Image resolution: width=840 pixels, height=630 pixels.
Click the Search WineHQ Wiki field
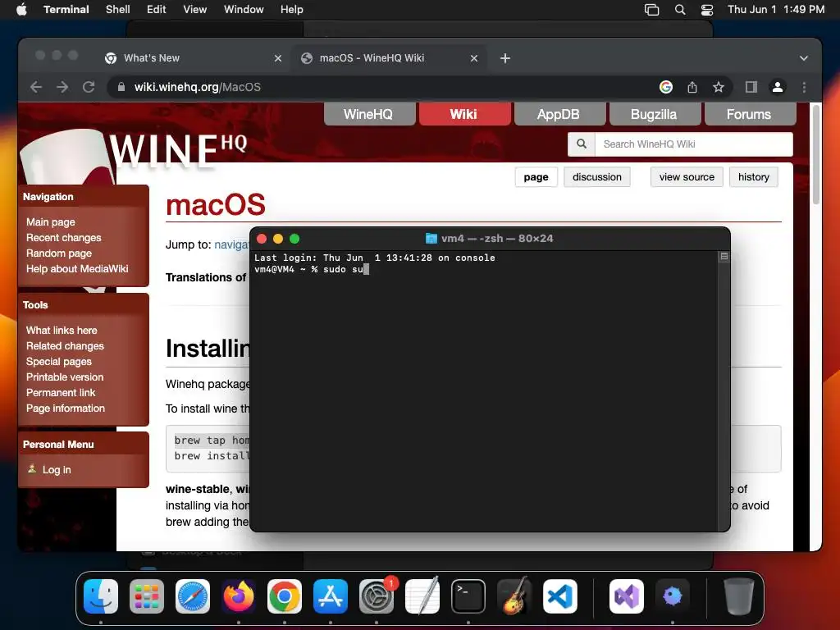point(693,144)
